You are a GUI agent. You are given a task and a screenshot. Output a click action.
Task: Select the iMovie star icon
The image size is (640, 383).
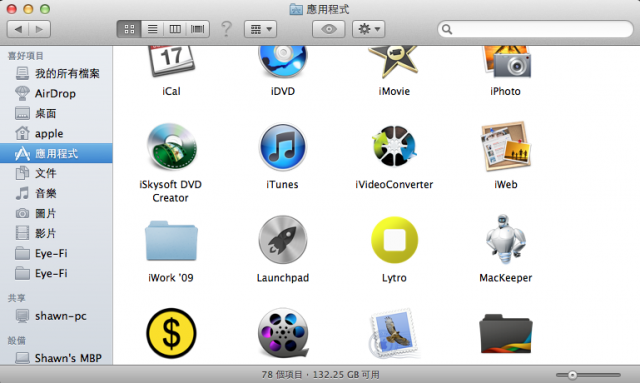[393, 62]
